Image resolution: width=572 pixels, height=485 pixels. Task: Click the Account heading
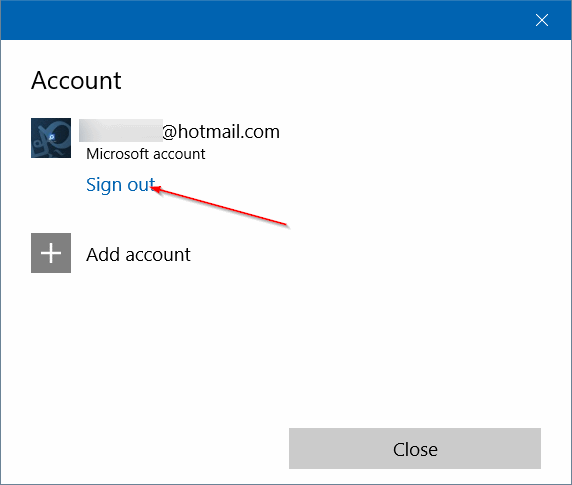[76, 80]
